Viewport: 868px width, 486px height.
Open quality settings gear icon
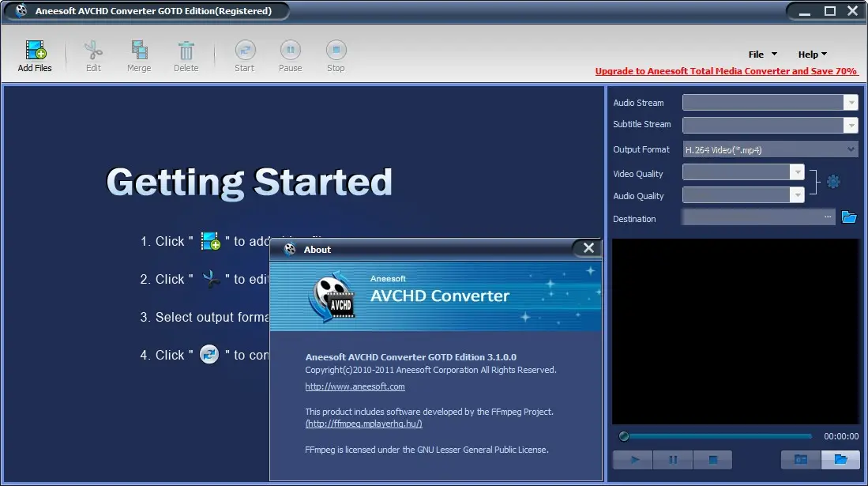coord(833,181)
